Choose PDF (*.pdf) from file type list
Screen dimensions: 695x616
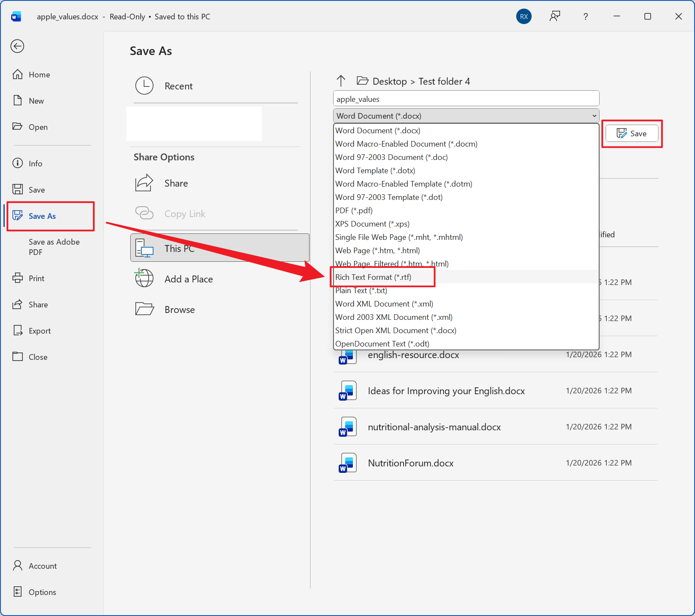click(x=354, y=211)
